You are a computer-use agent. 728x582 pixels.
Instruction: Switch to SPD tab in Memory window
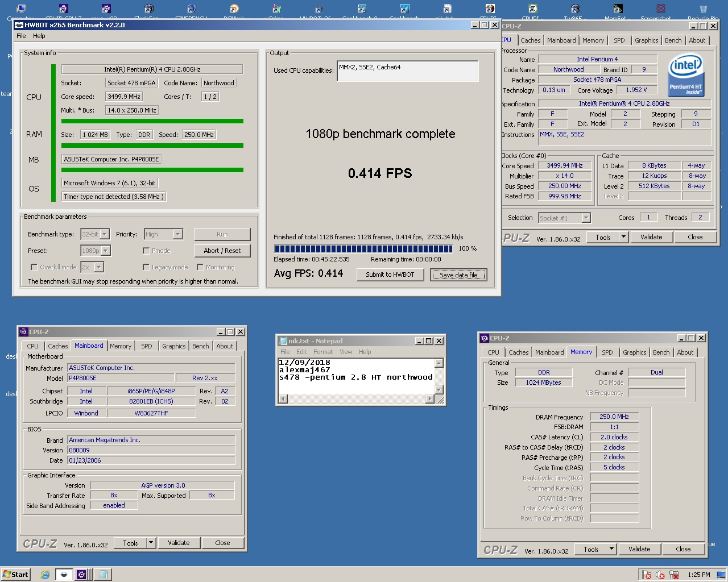(607, 352)
